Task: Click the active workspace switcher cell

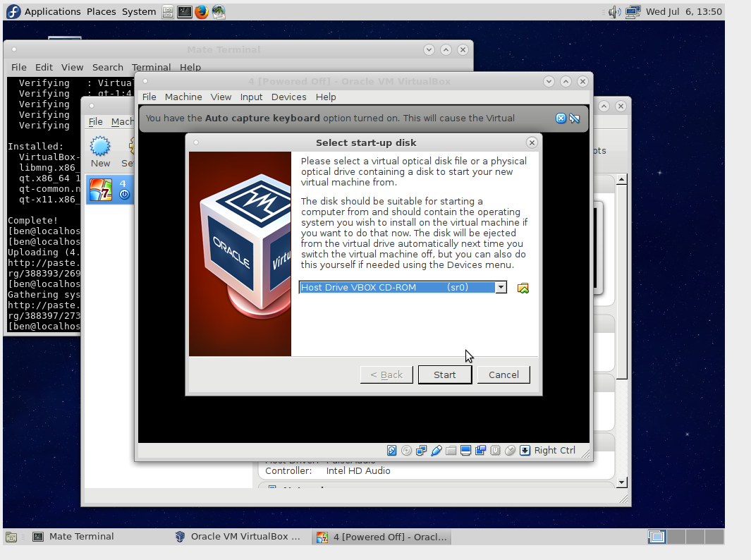Action: click(657, 537)
